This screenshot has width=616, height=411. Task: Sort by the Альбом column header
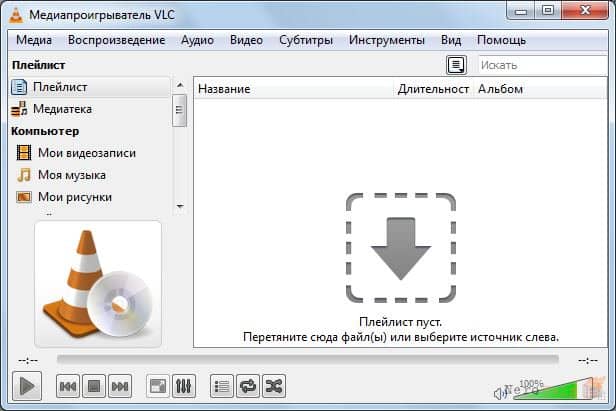click(x=541, y=89)
